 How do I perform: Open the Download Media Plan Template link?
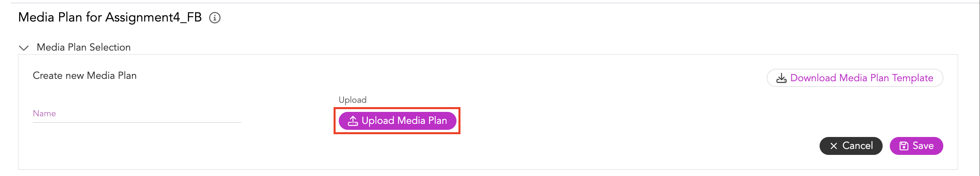855,78
